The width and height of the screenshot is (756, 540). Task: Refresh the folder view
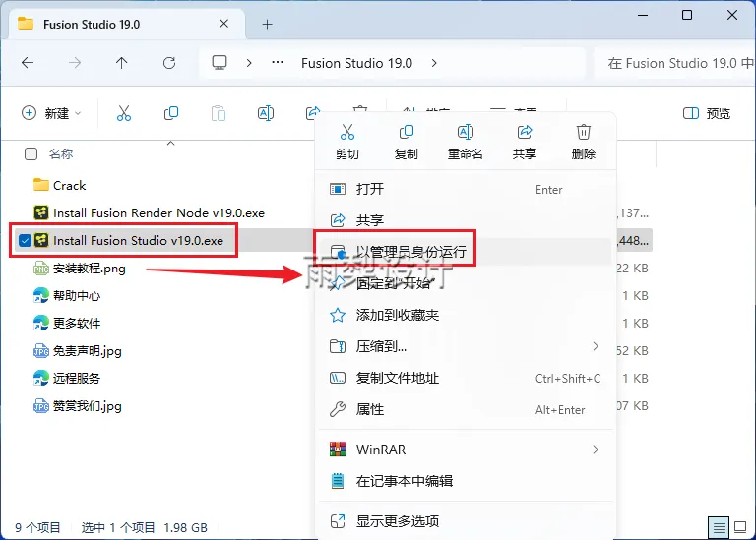pyautogui.click(x=169, y=63)
